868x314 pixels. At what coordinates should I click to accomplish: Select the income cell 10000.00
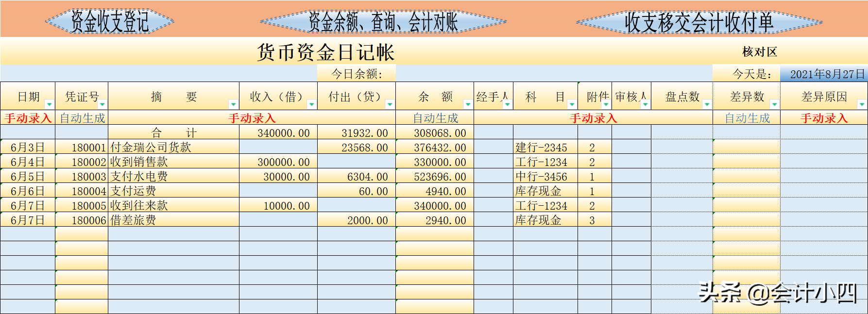click(278, 205)
